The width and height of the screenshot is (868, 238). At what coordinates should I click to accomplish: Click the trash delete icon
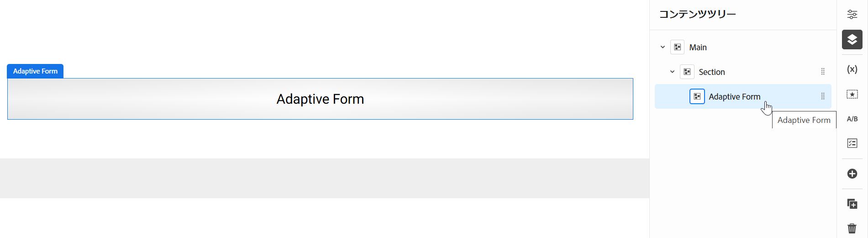tap(852, 228)
